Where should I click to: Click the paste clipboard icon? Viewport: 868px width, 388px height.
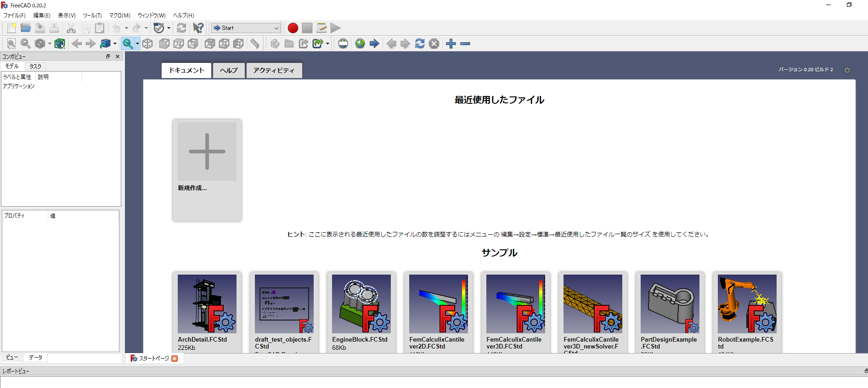[100, 28]
